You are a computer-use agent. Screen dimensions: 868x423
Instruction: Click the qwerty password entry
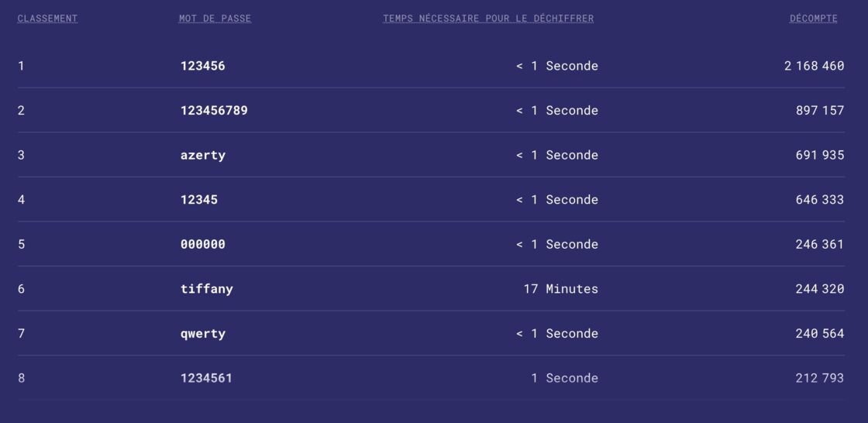coord(202,333)
